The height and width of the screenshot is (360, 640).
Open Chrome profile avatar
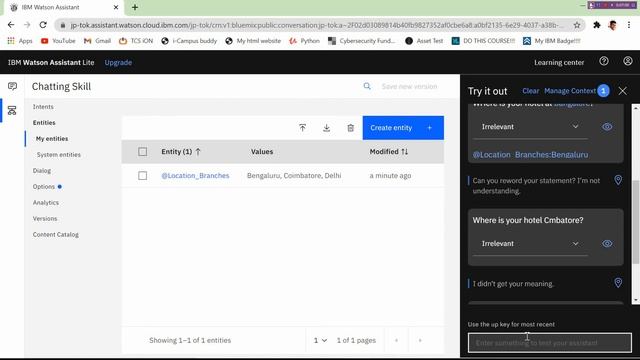(x=612, y=25)
